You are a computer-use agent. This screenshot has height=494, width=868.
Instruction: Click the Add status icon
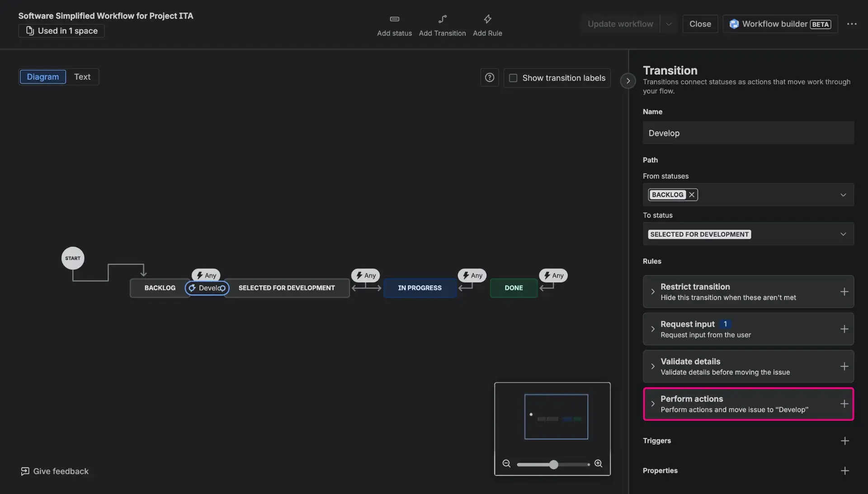pyautogui.click(x=394, y=19)
